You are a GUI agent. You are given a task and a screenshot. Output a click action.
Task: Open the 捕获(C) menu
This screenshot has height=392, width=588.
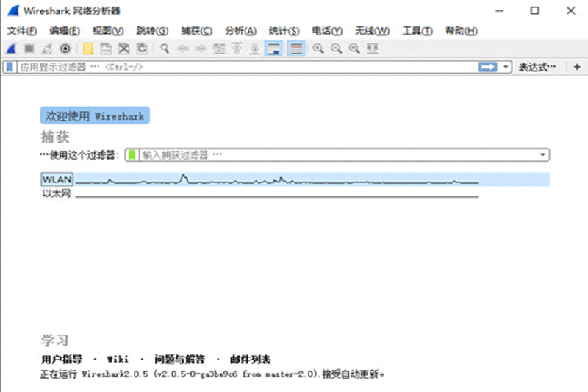tap(196, 31)
